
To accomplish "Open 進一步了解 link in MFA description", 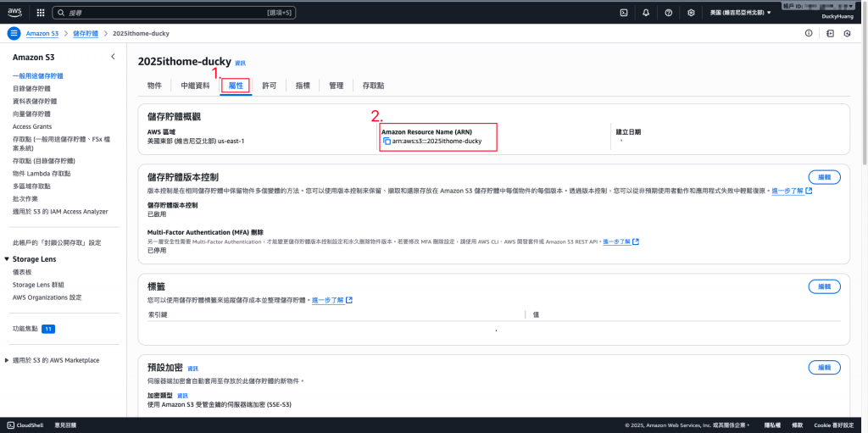I will 621,242.
